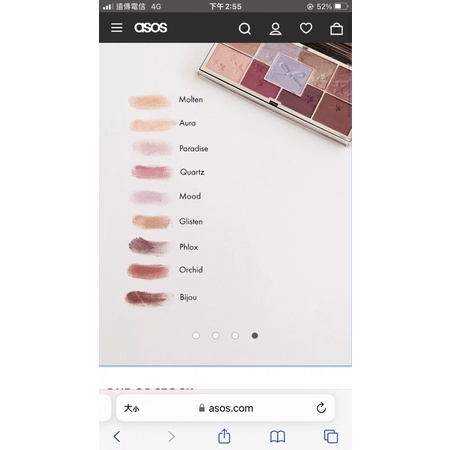Open the ASOS hamburger menu
Viewport: 450px width, 450px height.
(117, 28)
